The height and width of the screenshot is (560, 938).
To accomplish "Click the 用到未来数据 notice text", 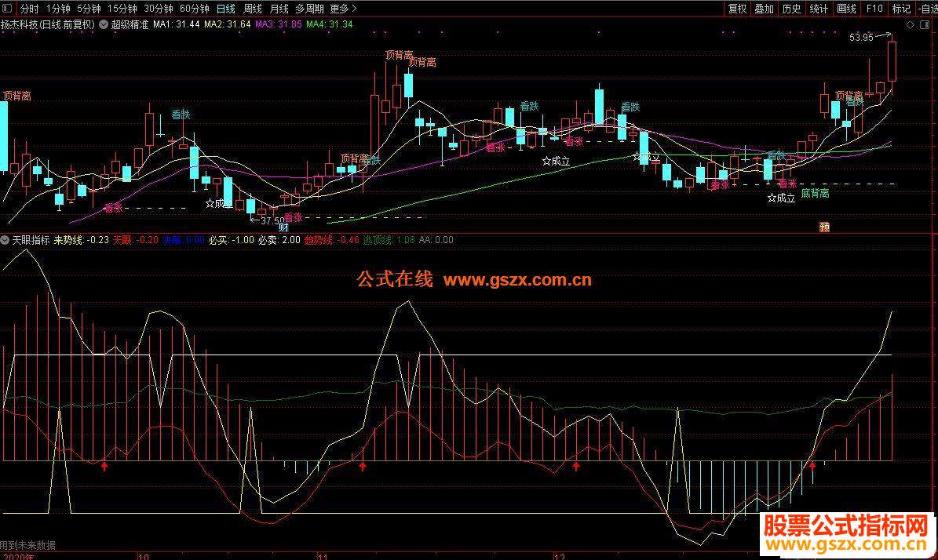I will pos(28,545).
